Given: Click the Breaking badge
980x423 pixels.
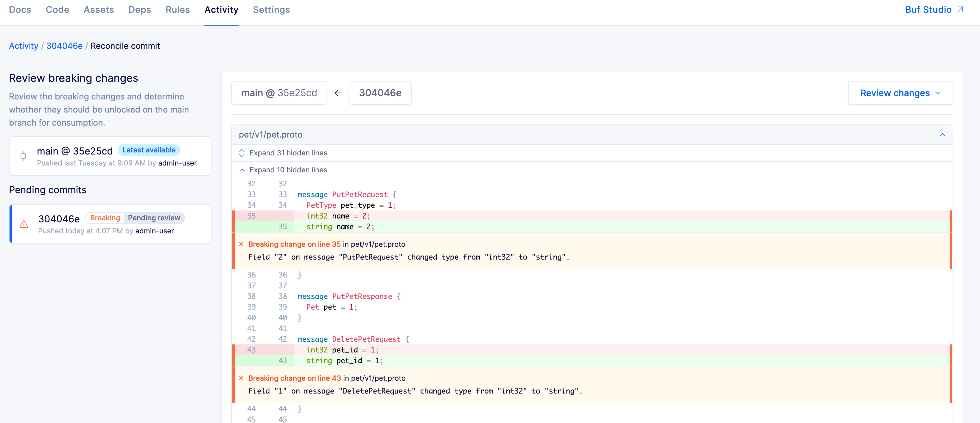Looking at the screenshot, I should 105,218.
